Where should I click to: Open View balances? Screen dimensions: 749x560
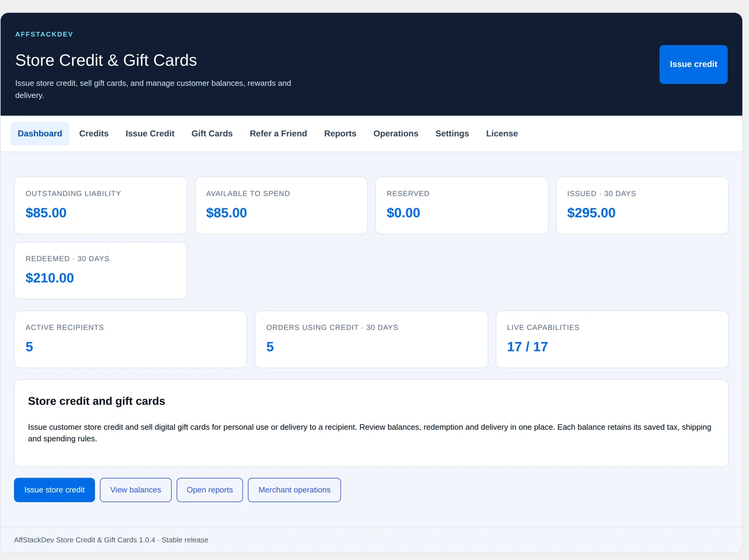[136, 490]
